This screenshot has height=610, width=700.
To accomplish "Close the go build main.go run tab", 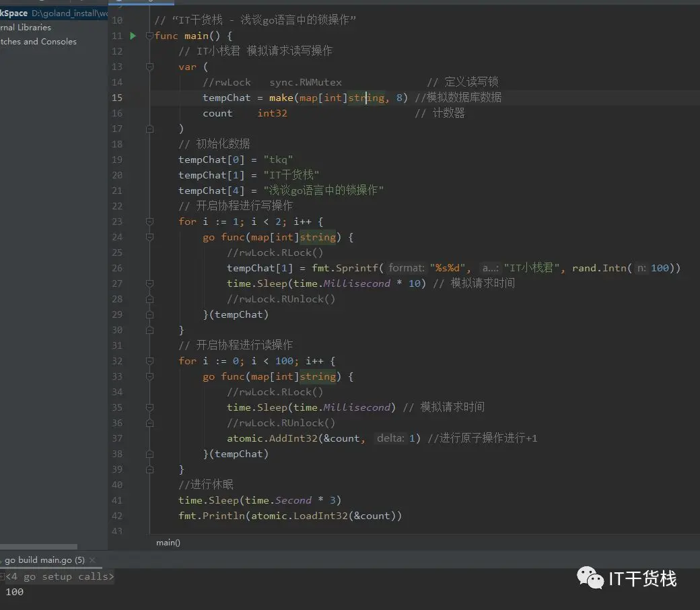I will click(x=92, y=560).
